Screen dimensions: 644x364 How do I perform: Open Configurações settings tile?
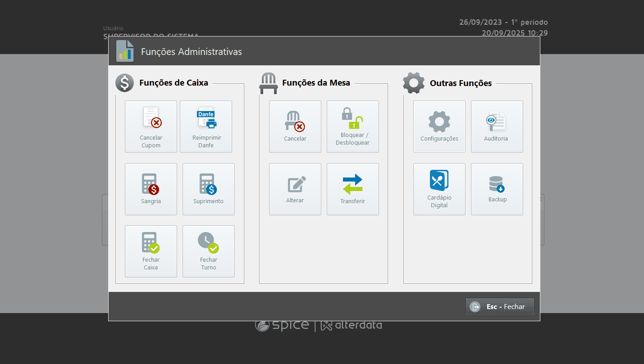click(x=439, y=127)
